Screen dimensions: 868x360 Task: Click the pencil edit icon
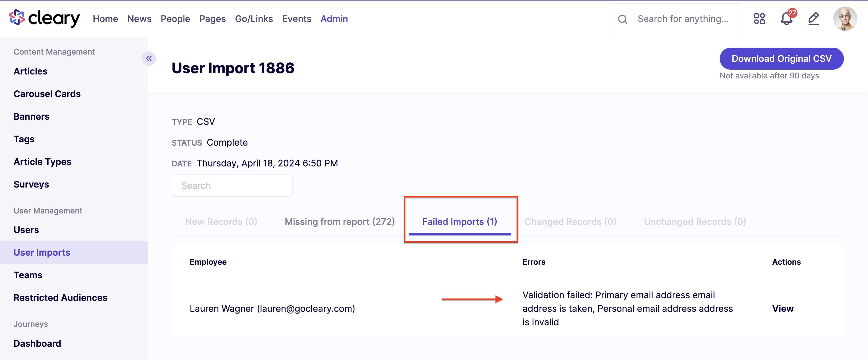[813, 19]
